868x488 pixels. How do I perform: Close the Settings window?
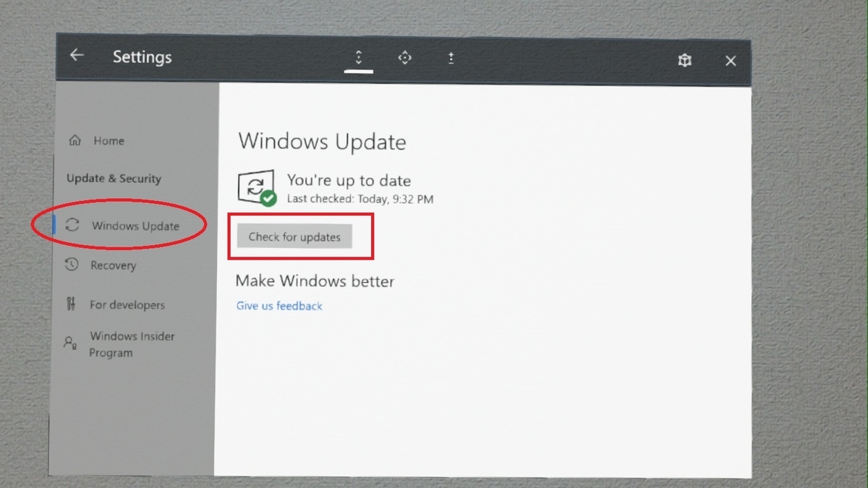pos(731,61)
